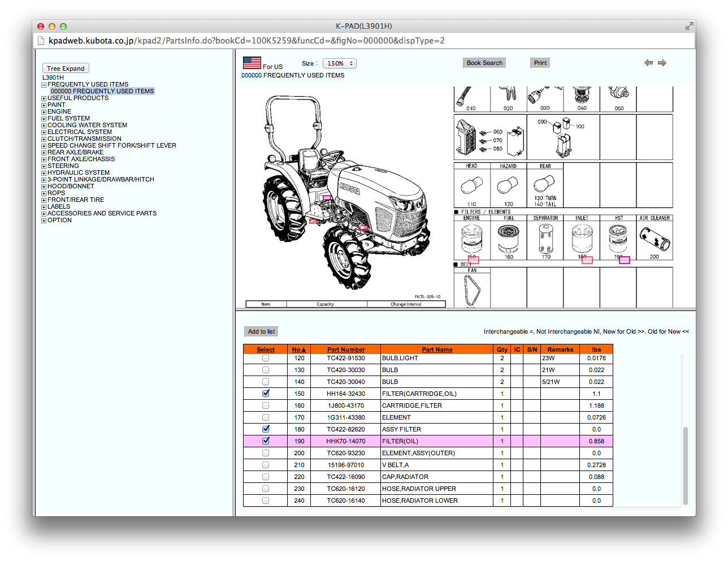The height and width of the screenshot is (561, 728).
Task: Click the Add to list button
Action: point(261,331)
